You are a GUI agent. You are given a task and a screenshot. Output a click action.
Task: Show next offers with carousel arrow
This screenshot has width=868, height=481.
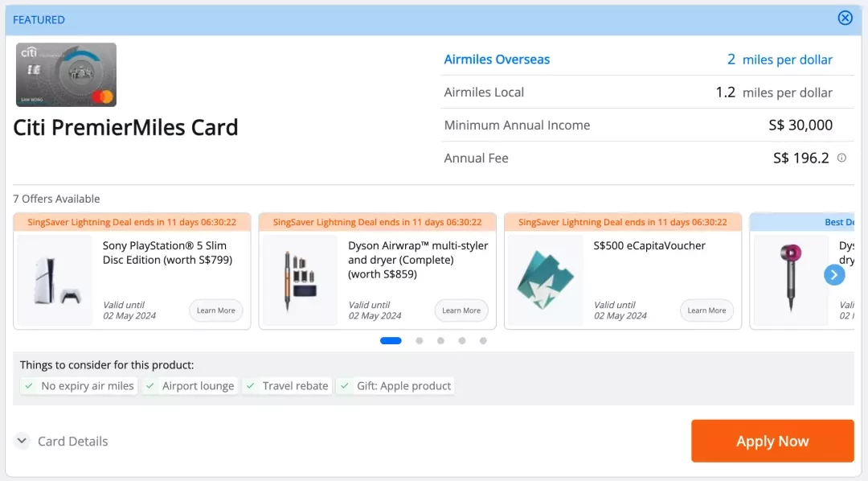(834, 275)
